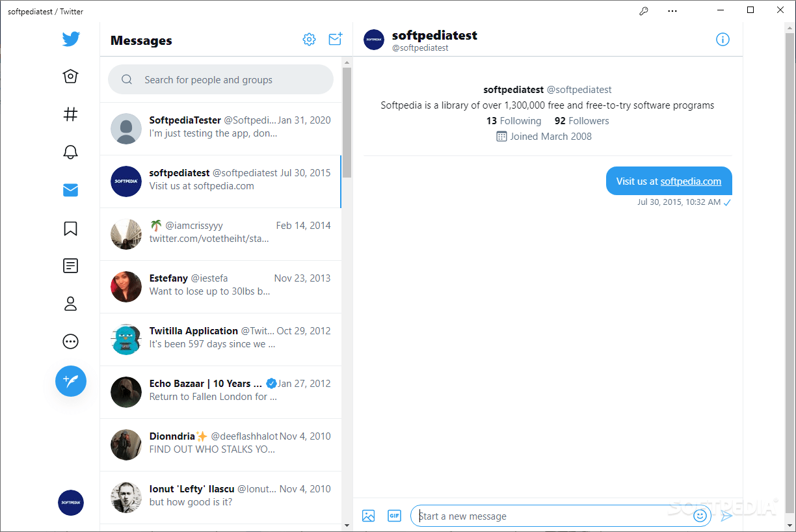This screenshot has width=796, height=532.
Task: Click the Softpedia account avatar at sidebar bottom
Action: tap(71, 503)
